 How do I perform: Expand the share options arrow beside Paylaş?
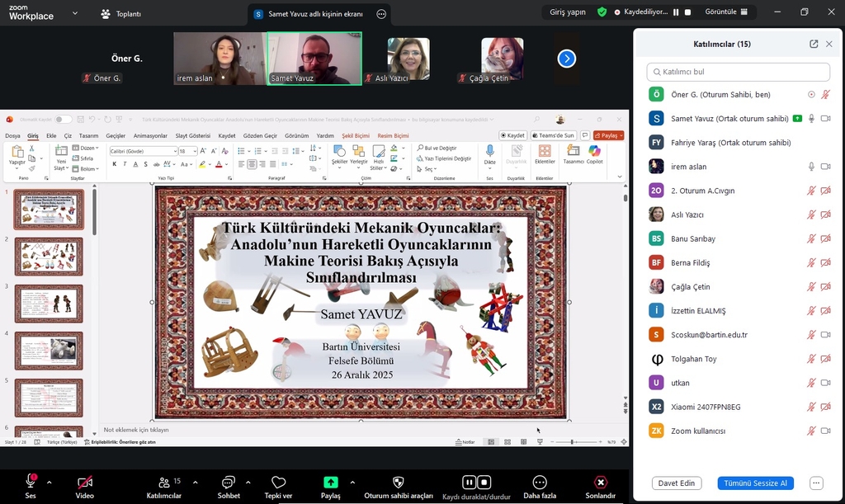[352, 482]
